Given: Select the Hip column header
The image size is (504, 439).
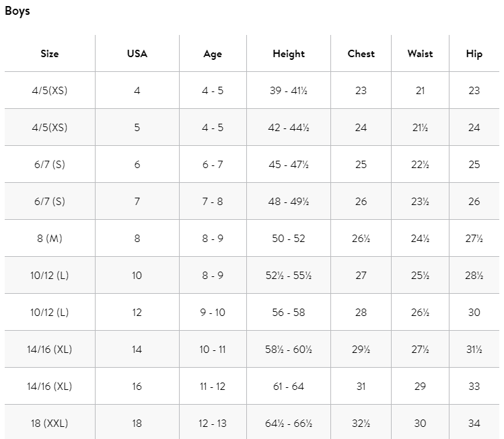Looking at the screenshot, I should (474, 54).
